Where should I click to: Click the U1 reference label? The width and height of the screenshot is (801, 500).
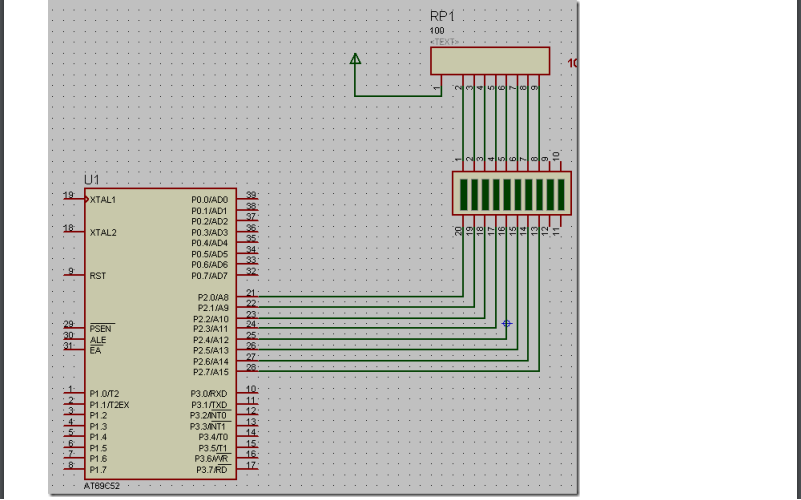click(x=92, y=179)
